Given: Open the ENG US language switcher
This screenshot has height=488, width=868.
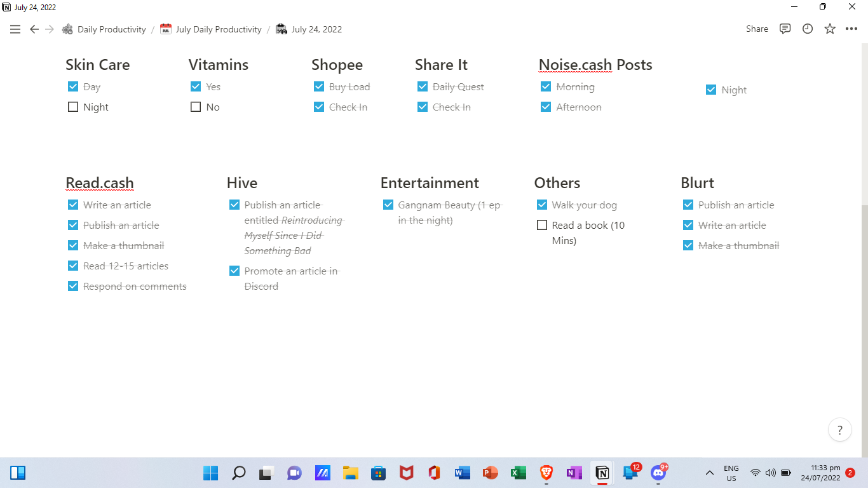Looking at the screenshot, I should click(x=731, y=473).
